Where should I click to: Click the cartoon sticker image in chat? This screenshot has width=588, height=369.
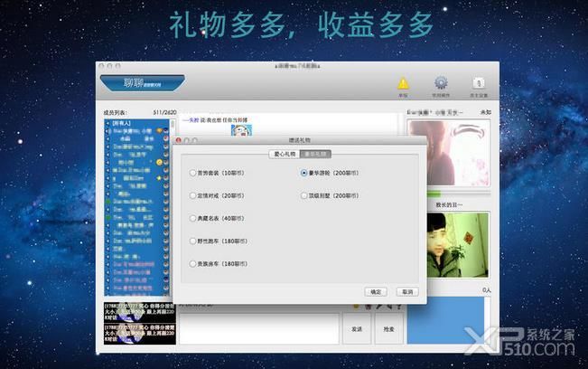point(241,130)
